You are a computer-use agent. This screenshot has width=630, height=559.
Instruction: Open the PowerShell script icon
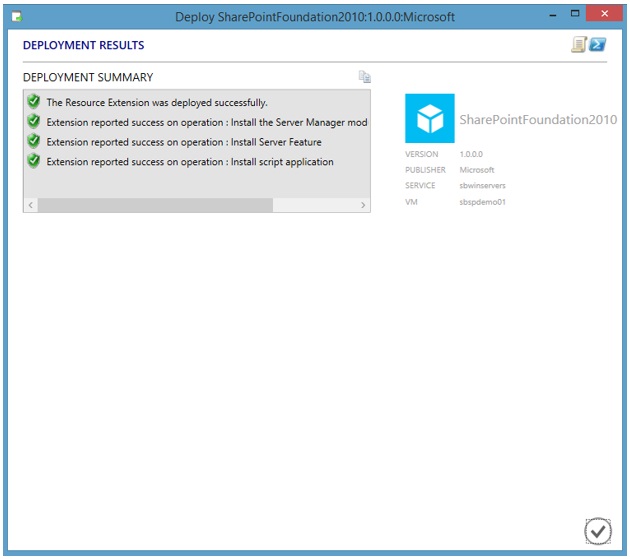pos(597,45)
